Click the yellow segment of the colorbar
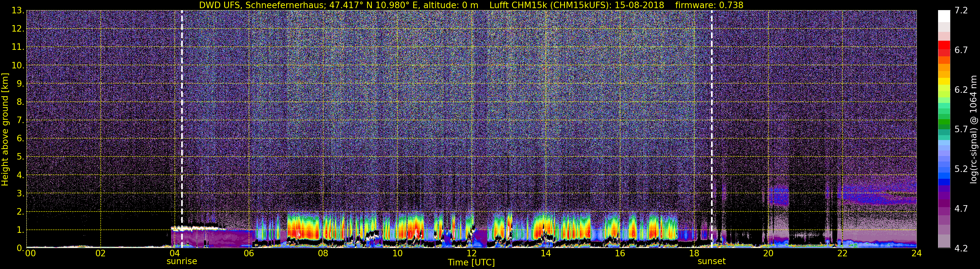The width and height of the screenshot is (980, 269). 944,81
